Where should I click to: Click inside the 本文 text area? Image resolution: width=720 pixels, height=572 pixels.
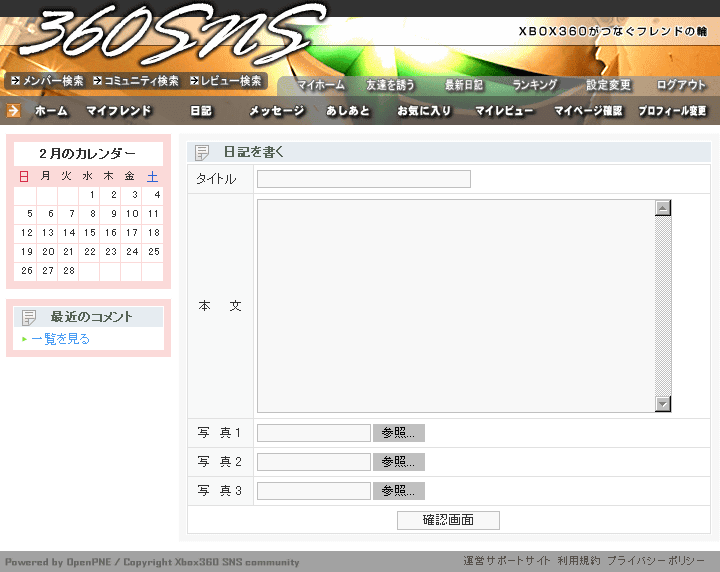455,305
